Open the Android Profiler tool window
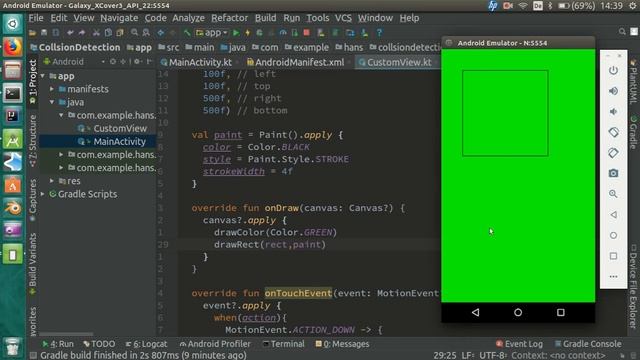The image size is (640, 360). point(215,344)
